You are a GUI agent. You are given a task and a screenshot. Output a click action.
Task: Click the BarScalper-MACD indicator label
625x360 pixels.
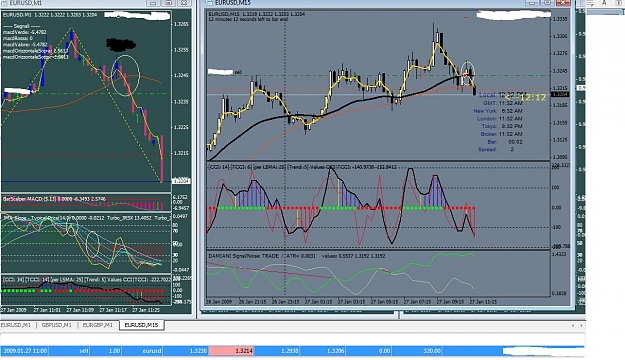[54, 199]
